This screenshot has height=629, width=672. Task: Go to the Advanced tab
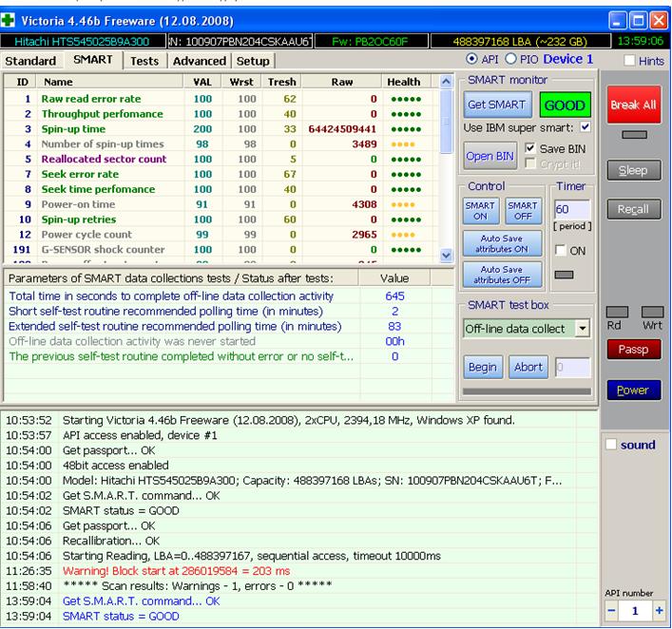click(x=200, y=61)
